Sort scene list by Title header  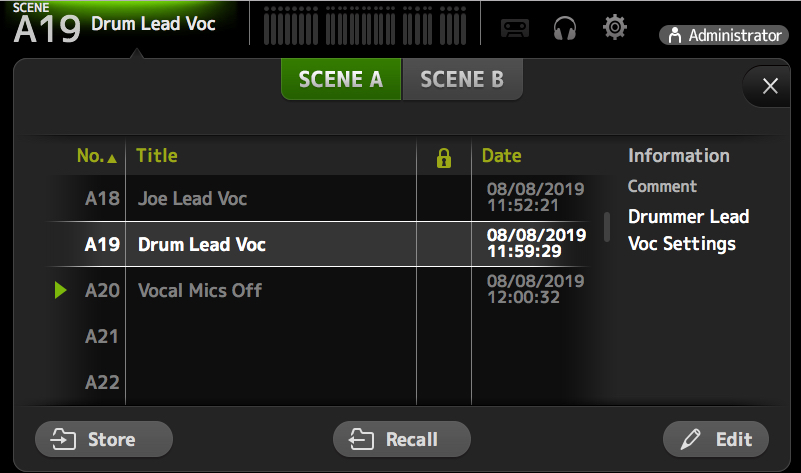click(157, 156)
